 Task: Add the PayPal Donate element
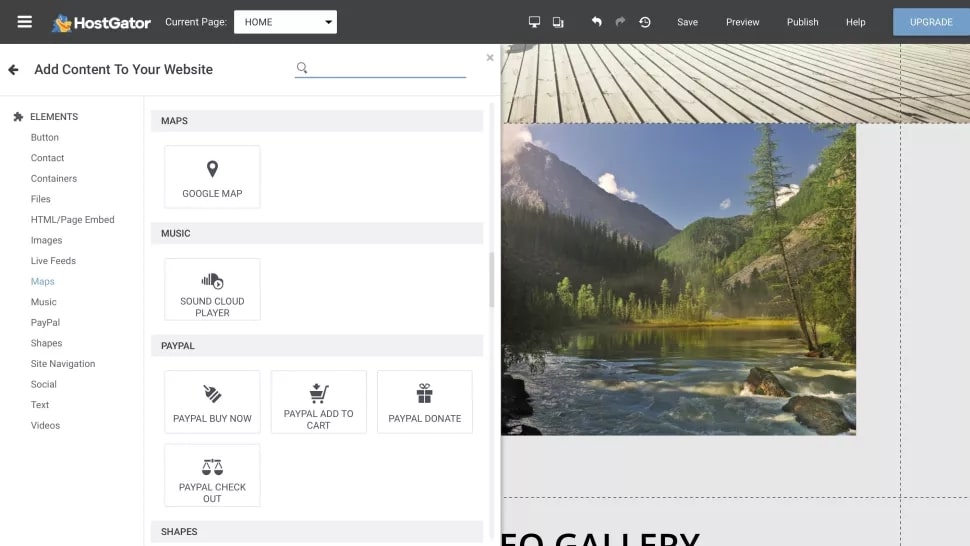[x=424, y=402]
